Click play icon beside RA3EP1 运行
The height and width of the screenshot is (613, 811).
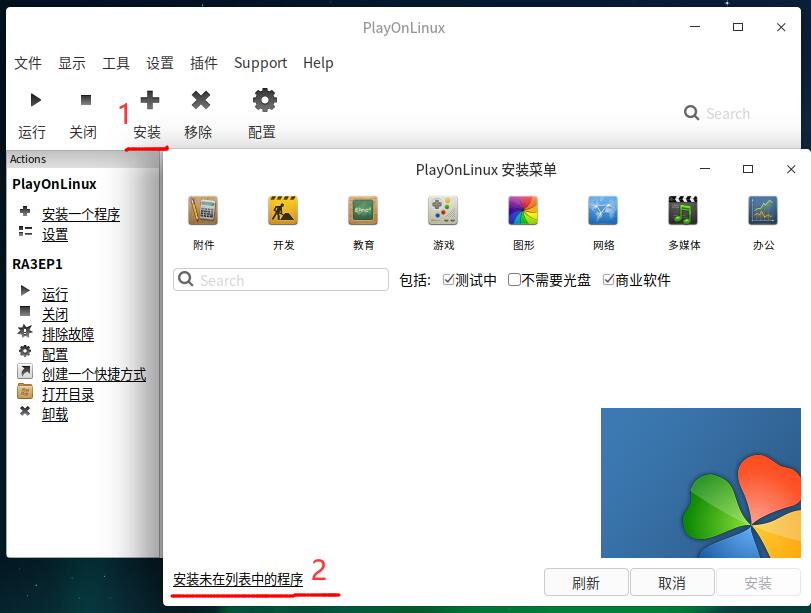[25, 290]
